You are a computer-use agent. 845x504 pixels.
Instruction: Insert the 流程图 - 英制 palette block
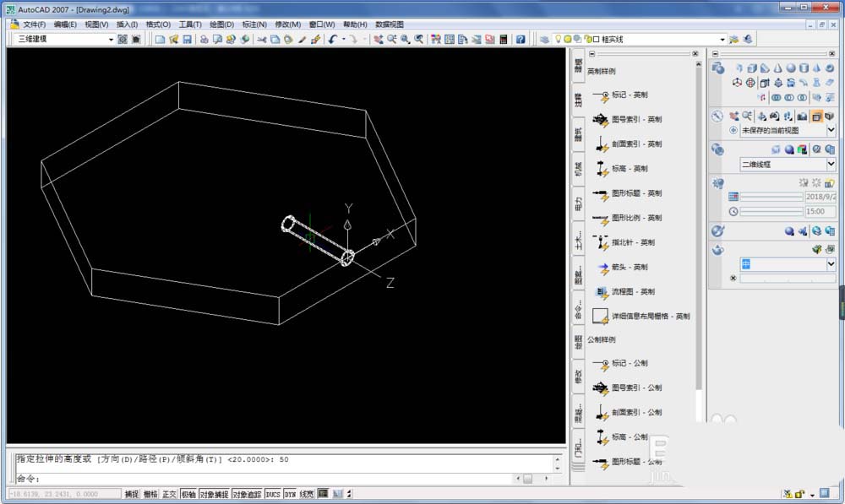click(x=634, y=291)
